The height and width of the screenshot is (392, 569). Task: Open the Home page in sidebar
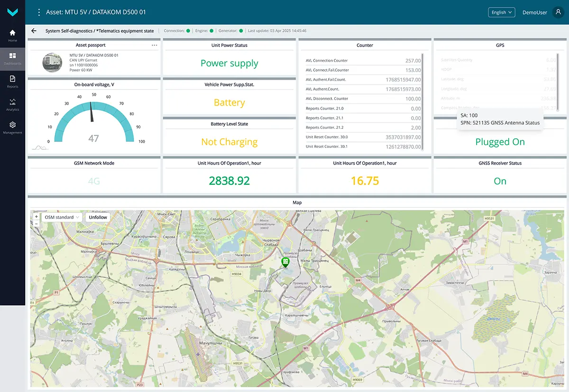(x=12, y=36)
